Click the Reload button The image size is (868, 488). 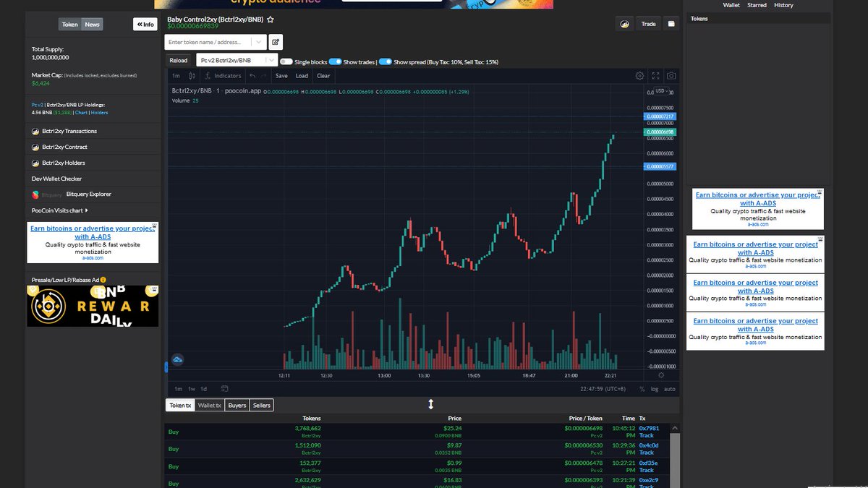pyautogui.click(x=179, y=61)
